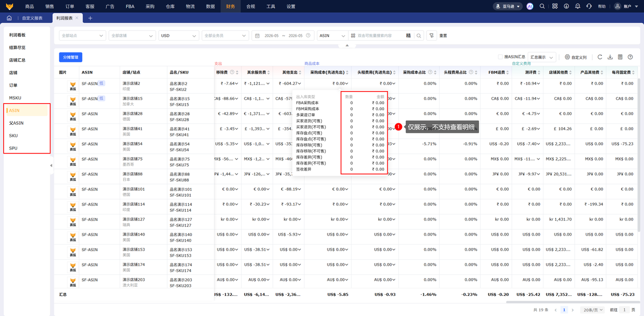644x316 pixels.
Task: Open the download center icon in top bar
Action: pos(567,7)
